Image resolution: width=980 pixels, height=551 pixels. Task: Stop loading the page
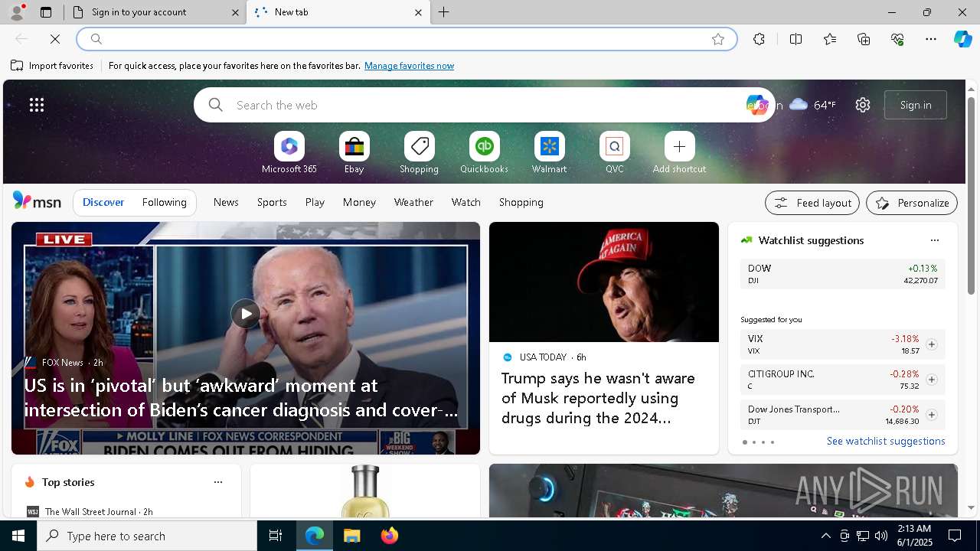click(x=55, y=39)
